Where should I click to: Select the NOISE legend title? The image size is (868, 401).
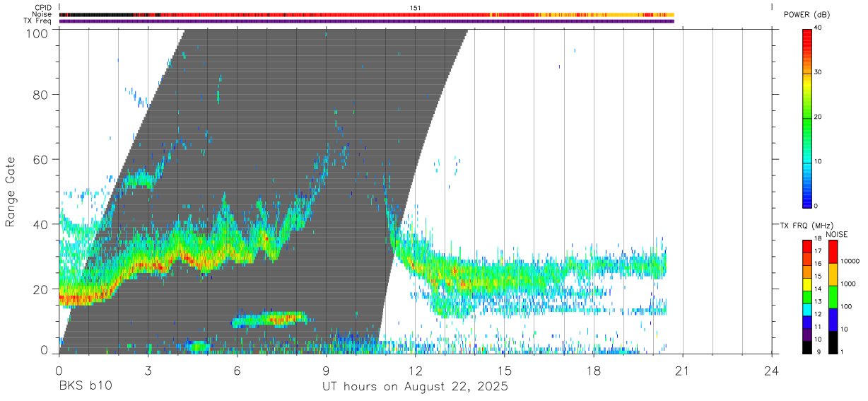[x=837, y=235]
